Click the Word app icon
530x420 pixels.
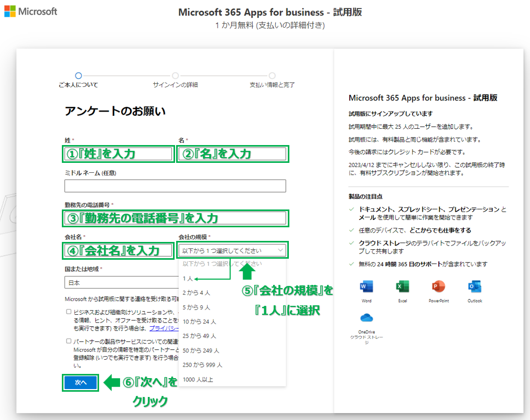366,286
